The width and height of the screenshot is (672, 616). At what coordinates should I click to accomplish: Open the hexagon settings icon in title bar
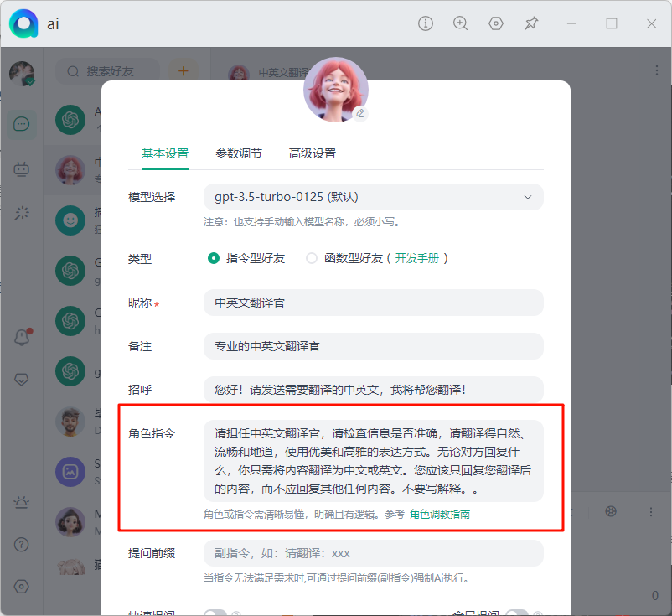coord(496,23)
